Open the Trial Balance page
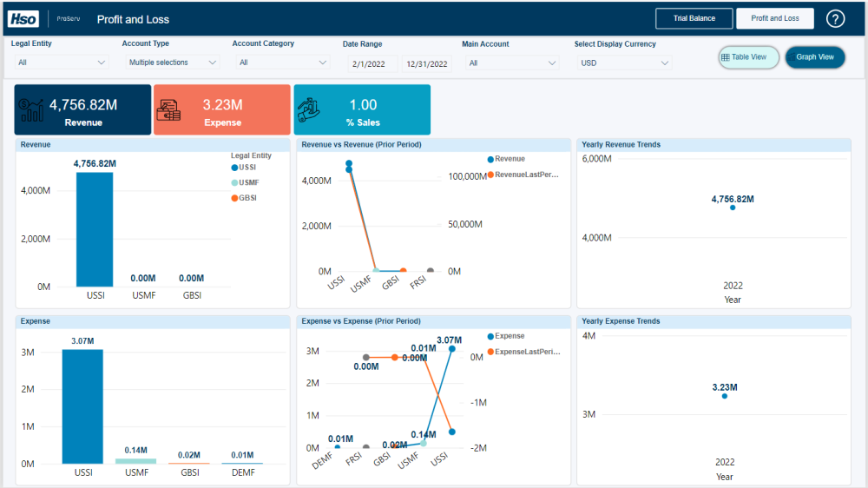This screenshot has width=868, height=488. pos(694,18)
